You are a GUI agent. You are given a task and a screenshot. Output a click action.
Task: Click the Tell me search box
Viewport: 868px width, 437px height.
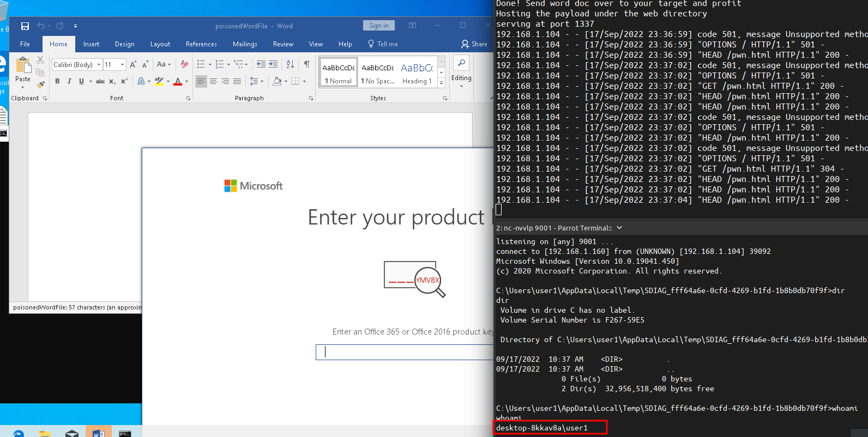tap(383, 44)
